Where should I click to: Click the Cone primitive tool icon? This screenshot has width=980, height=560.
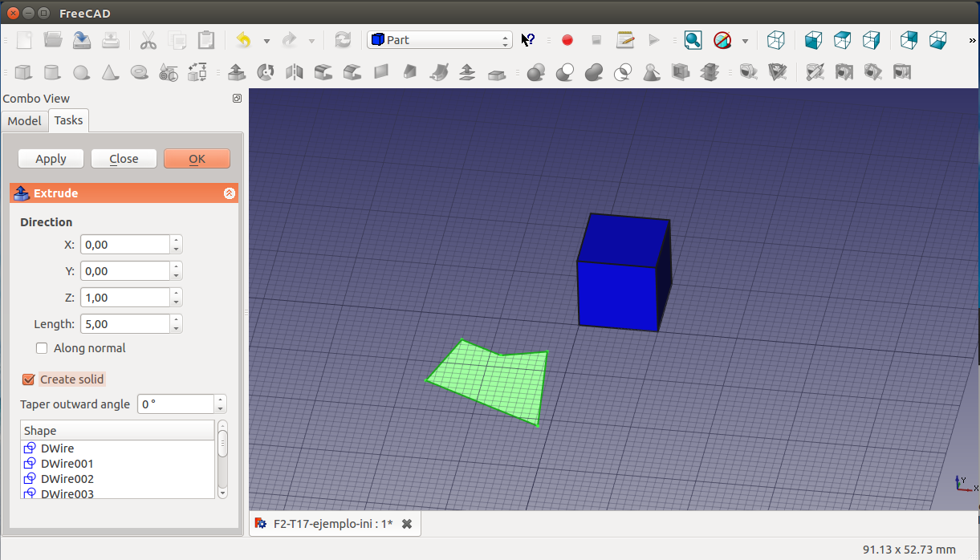pos(110,73)
